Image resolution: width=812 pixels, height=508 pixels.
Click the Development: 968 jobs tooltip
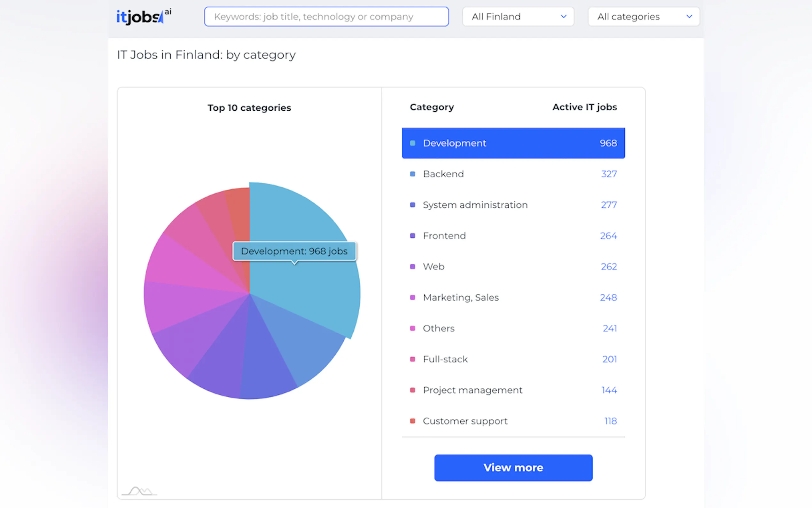tap(294, 251)
